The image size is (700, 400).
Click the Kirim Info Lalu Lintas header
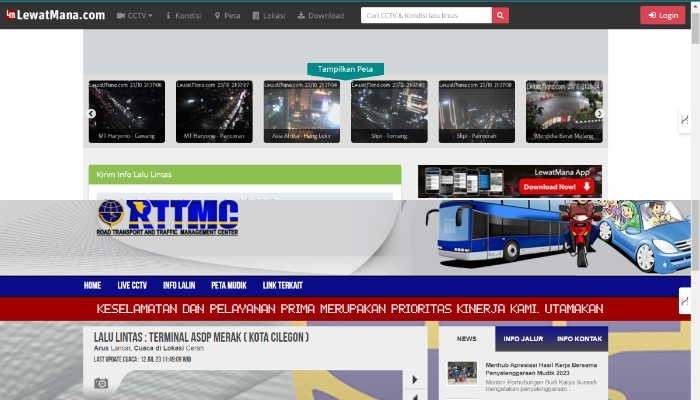(x=245, y=175)
